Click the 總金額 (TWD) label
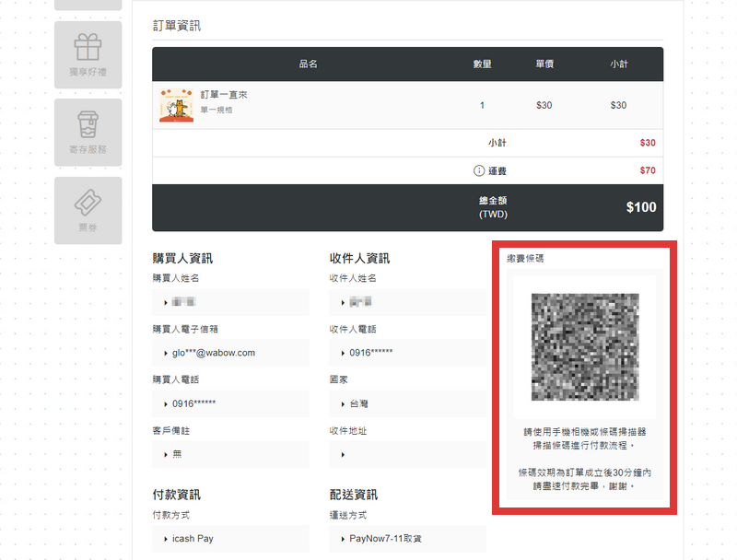Screen dimensions: 737x560 tap(493, 207)
